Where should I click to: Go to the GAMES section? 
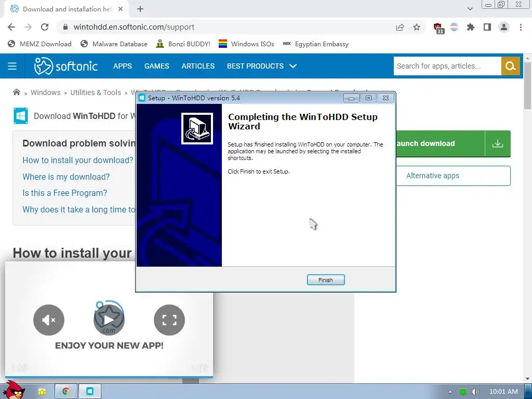tap(157, 66)
